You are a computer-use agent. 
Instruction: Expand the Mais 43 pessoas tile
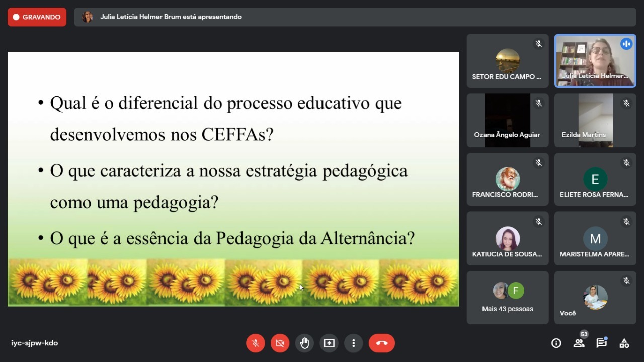[x=508, y=298]
